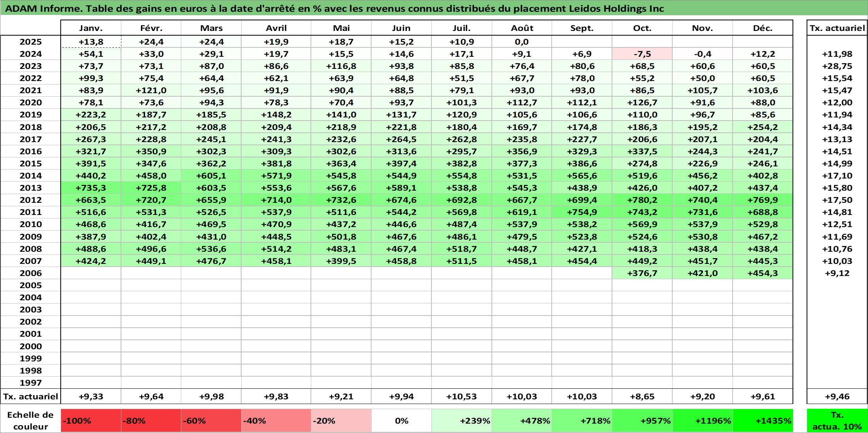Click the ADAM Informe title bar text
This screenshot has width=868, height=433.
pyautogui.click(x=334, y=8)
